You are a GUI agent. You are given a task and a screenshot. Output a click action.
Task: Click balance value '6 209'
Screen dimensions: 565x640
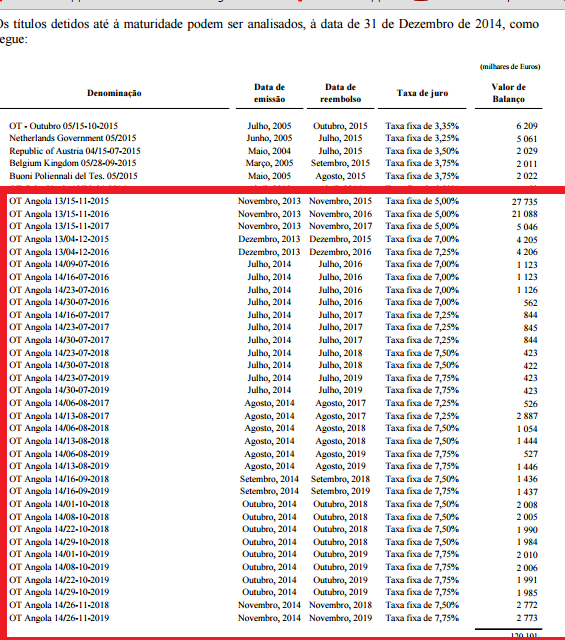tap(527, 126)
